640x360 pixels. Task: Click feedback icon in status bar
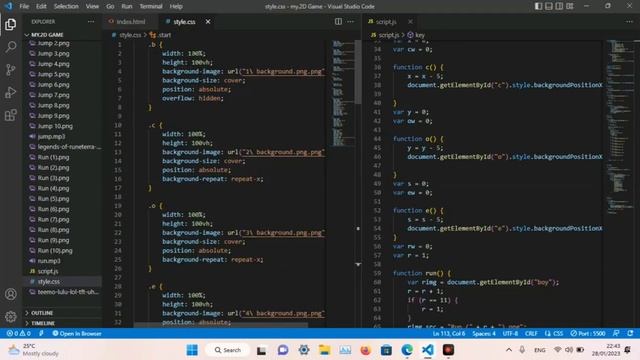[616, 333]
